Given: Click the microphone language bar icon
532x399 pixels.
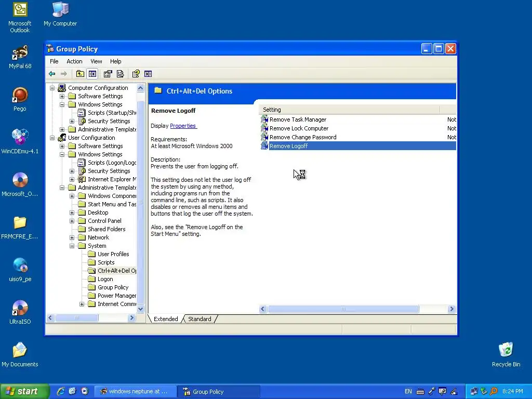Looking at the screenshot, I should 432,392.
